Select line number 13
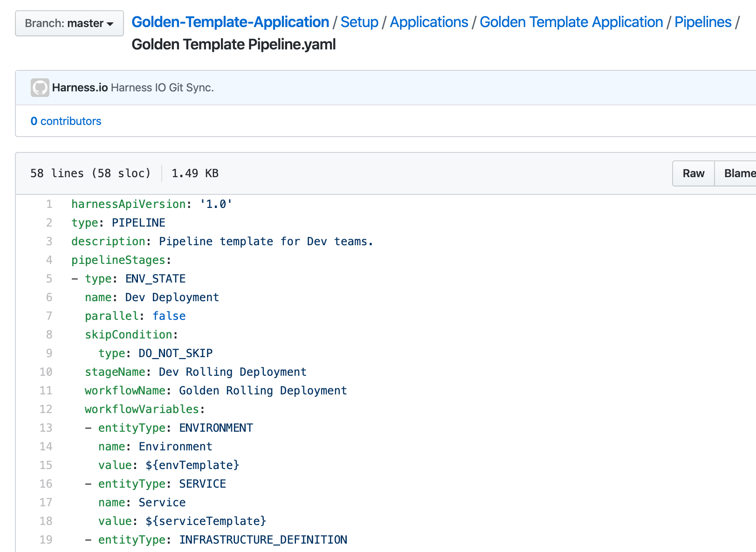Viewport: 756px width, 552px height. [46, 428]
